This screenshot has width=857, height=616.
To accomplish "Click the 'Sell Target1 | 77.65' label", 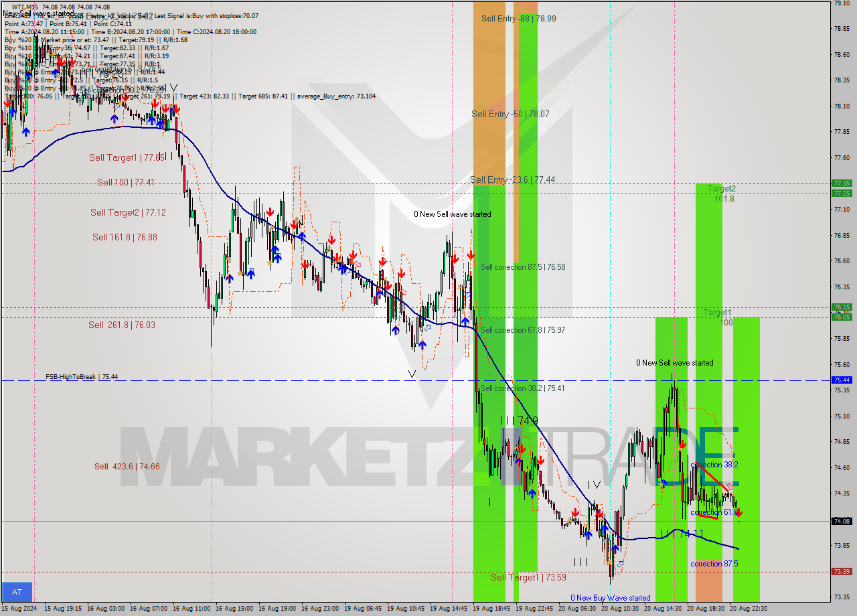I will (127, 157).
